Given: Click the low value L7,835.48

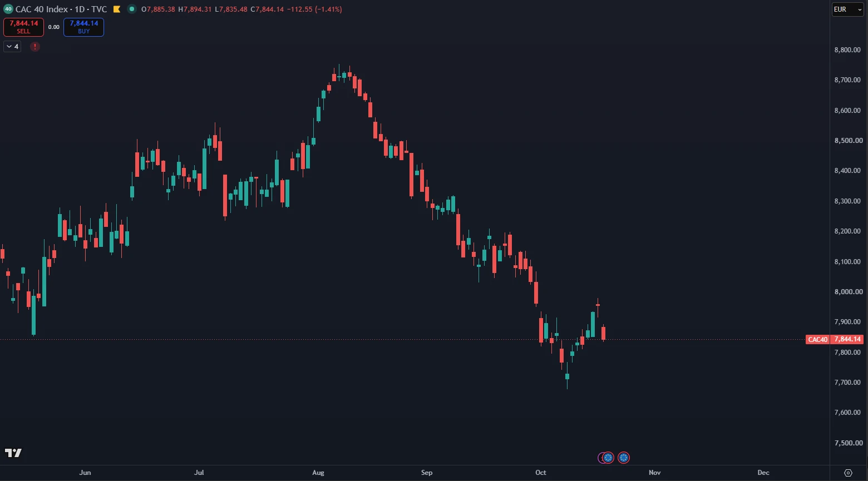Looking at the screenshot, I should (231, 9).
